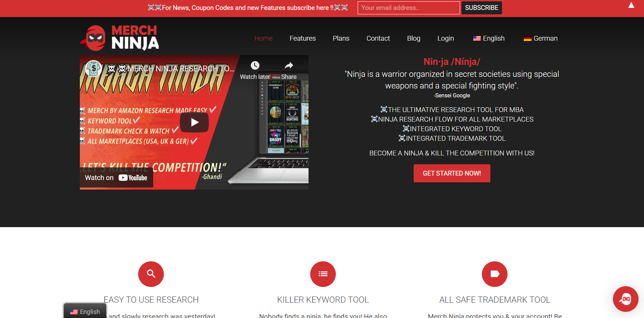Screen dimensions: 644x318
Task: Click the "-Sensei Google" attribution text
Action: click(452, 96)
